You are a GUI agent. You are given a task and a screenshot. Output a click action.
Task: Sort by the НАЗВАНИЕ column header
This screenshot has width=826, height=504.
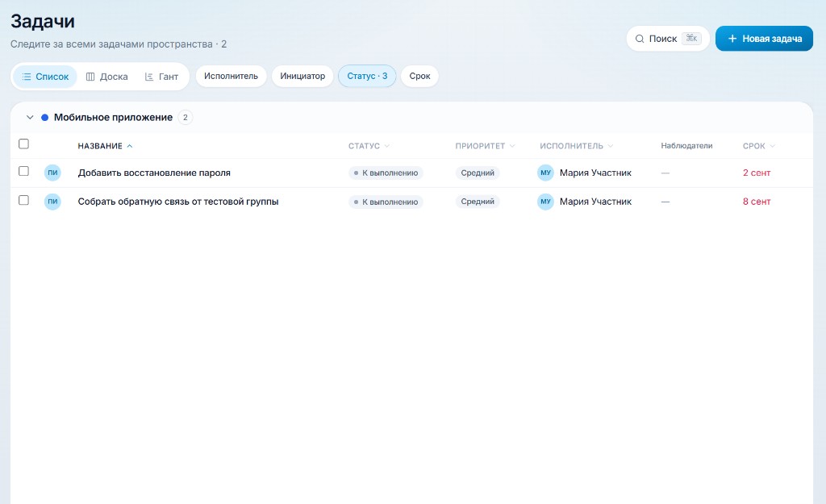(x=106, y=146)
